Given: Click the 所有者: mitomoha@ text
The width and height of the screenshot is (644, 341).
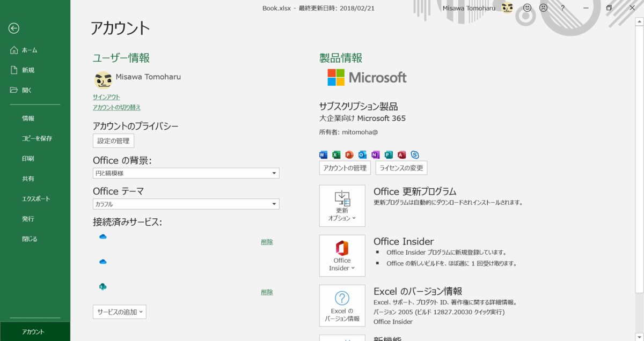Looking at the screenshot, I should [x=348, y=132].
